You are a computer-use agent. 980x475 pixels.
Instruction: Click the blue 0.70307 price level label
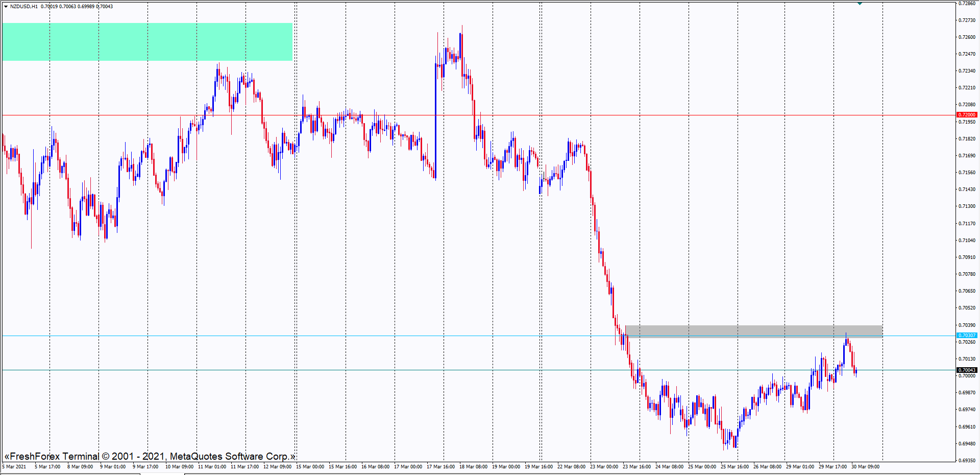[x=966, y=336]
